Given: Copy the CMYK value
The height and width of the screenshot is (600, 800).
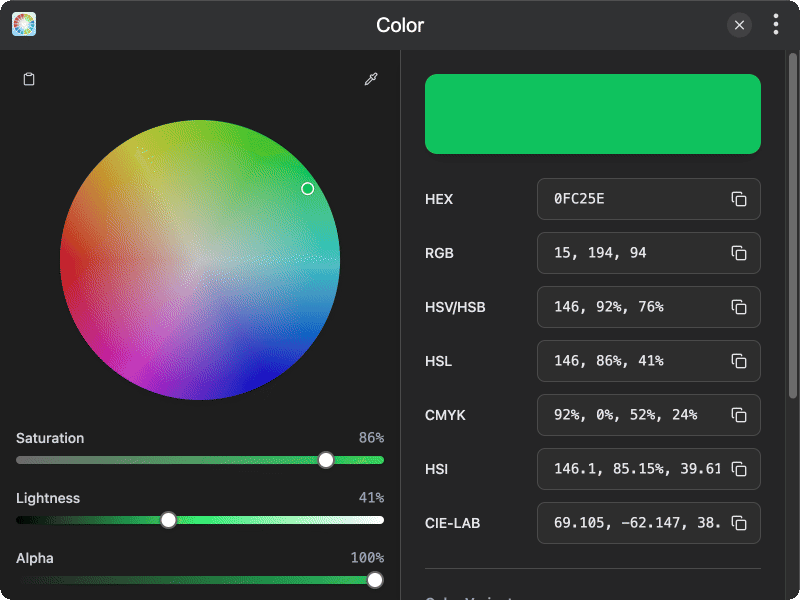Looking at the screenshot, I should tap(739, 415).
